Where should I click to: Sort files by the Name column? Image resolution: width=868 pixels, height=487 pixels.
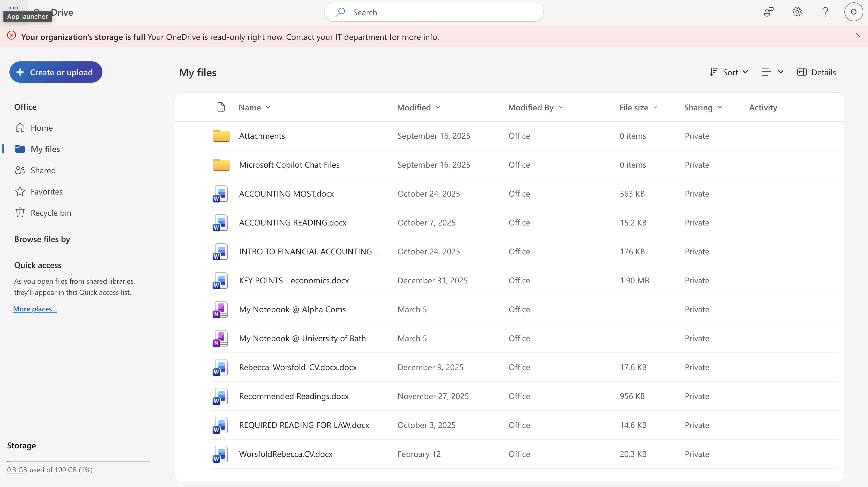[249, 107]
